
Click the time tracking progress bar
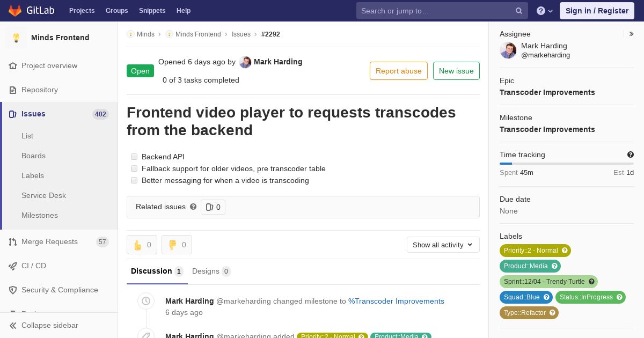tap(567, 164)
